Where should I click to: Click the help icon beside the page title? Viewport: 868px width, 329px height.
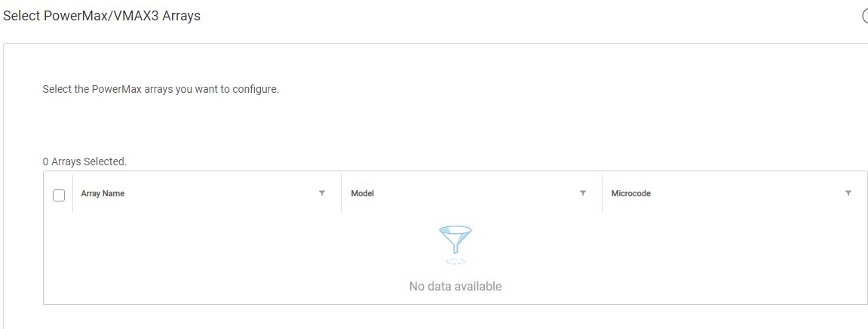pos(865,16)
